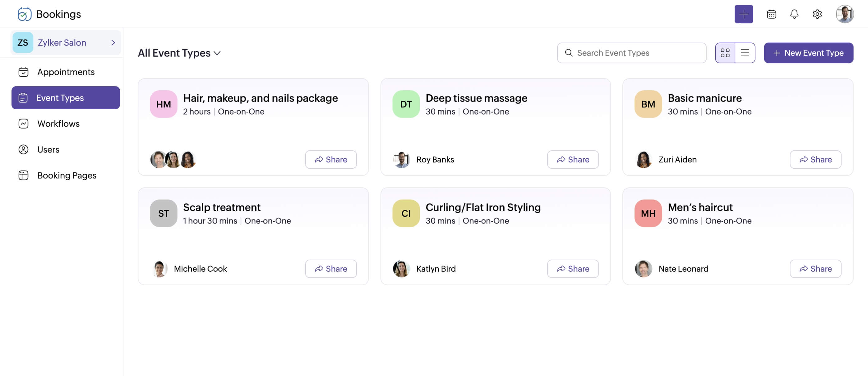Switch to grid view layout

click(x=725, y=53)
